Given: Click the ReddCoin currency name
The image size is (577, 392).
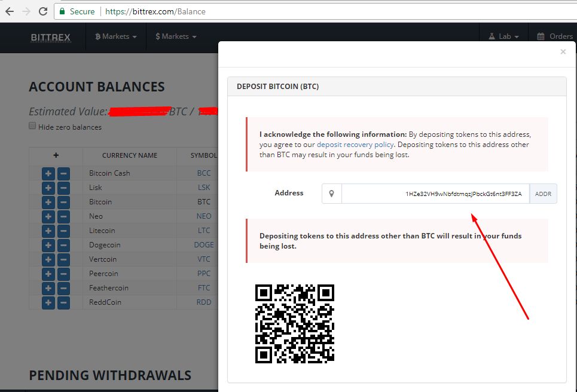Looking at the screenshot, I should (105, 302).
